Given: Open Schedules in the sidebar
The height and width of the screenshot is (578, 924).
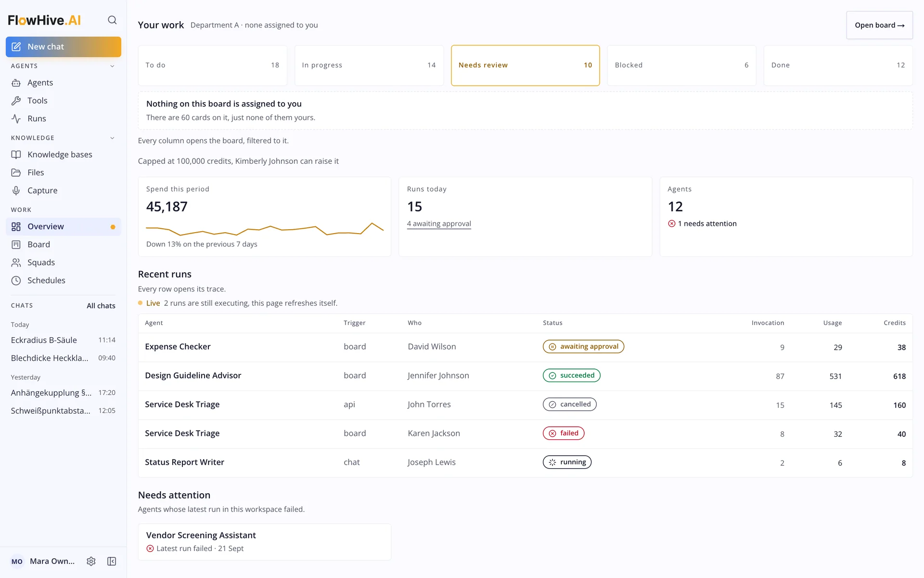Looking at the screenshot, I should (64, 280).
